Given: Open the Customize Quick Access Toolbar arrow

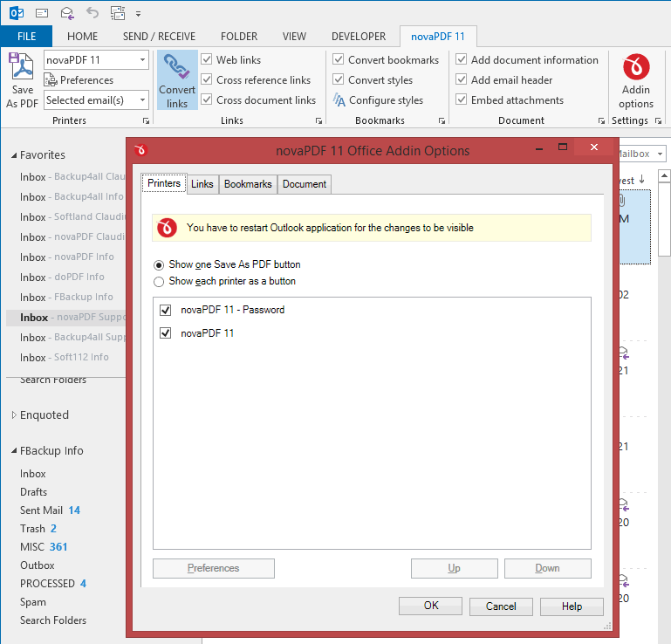Looking at the screenshot, I should point(138,14).
